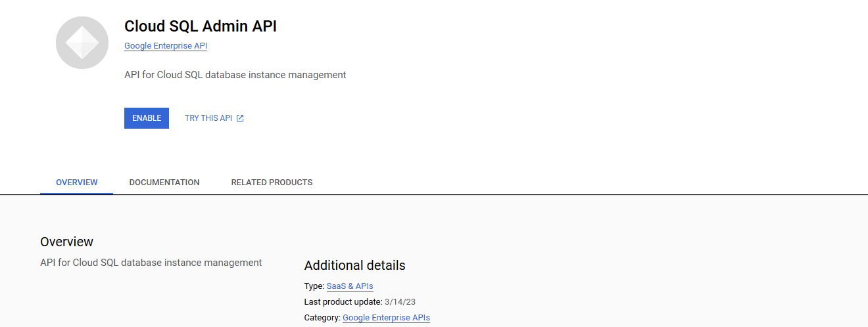Click the Google Enterprise APIs category link
868x327 pixels.
[x=386, y=318]
